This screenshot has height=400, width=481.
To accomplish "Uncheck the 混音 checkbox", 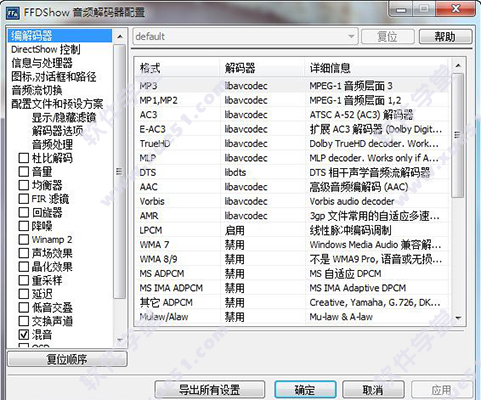I will coord(24,334).
